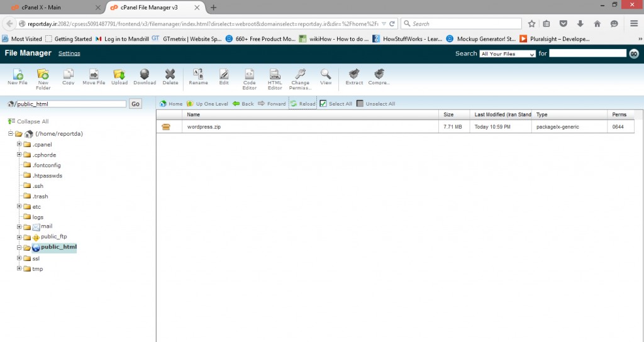This screenshot has width=644, height=342.
Task: Open the Settings link in File Manager
Action: pyautogui.click(x=69, y=53)
